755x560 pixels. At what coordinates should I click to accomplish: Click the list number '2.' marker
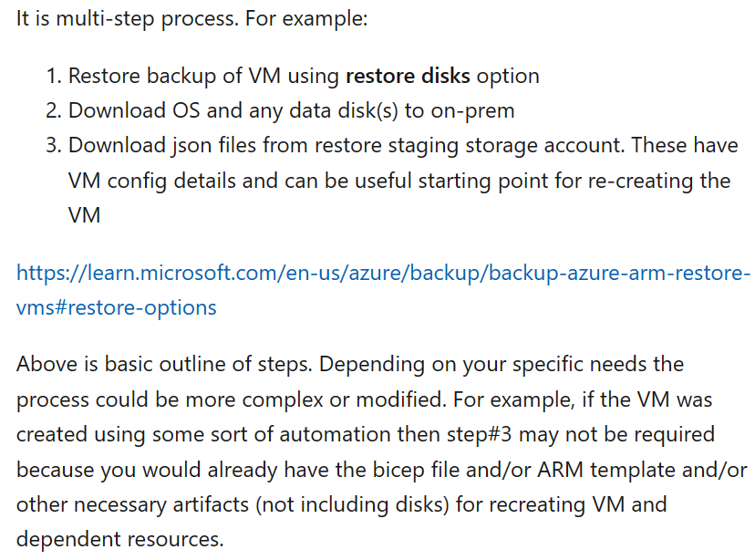54,110
